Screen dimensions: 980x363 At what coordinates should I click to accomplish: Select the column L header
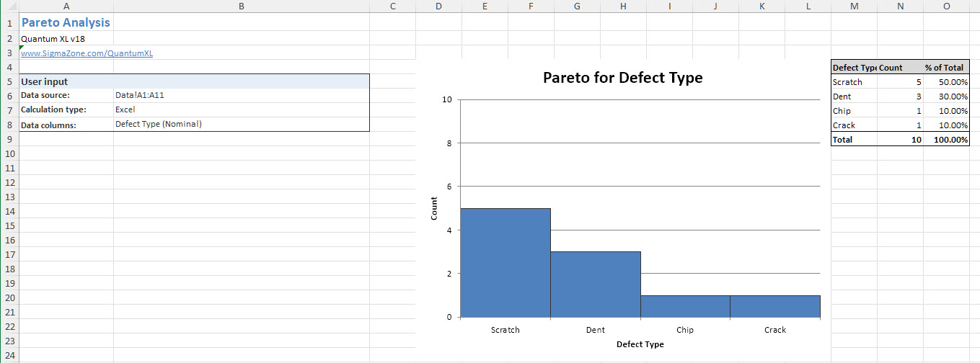pos(808,6)
